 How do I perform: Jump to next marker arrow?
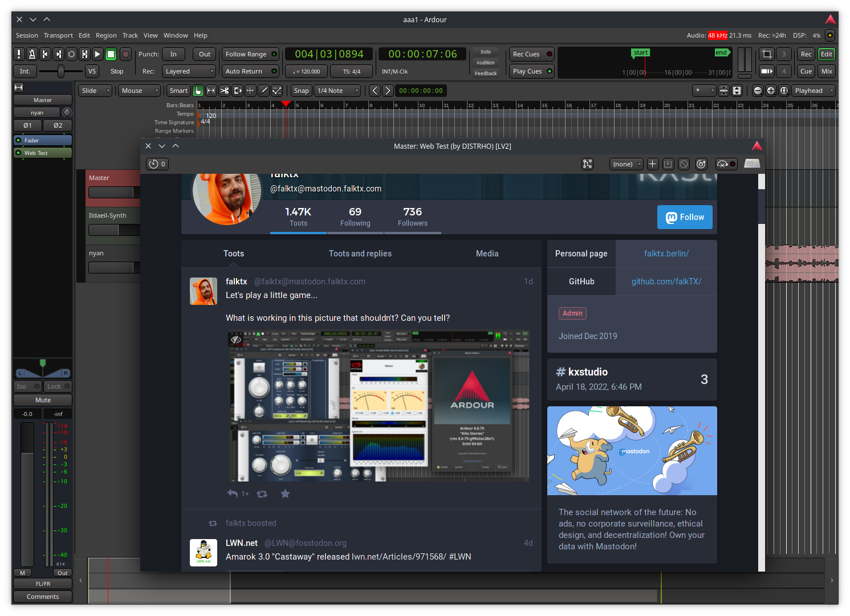pos(388,91)
